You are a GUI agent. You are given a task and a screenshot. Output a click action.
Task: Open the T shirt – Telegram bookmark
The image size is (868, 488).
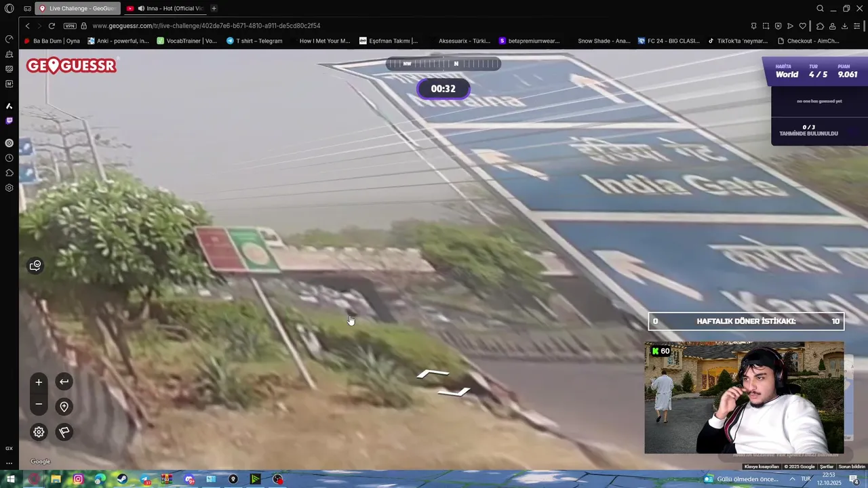pos(254,41)
